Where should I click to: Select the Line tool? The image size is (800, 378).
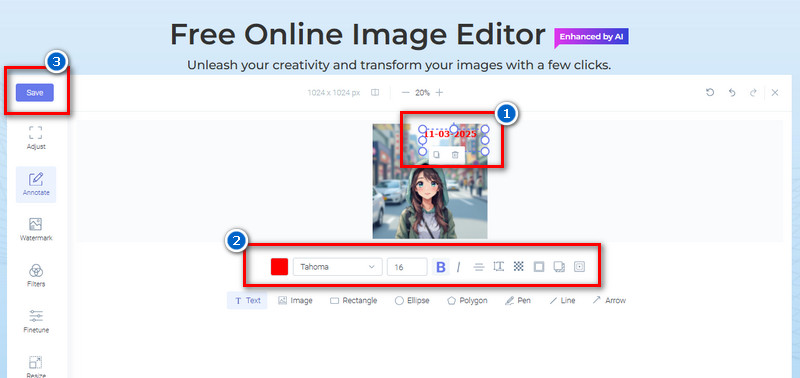562,300
